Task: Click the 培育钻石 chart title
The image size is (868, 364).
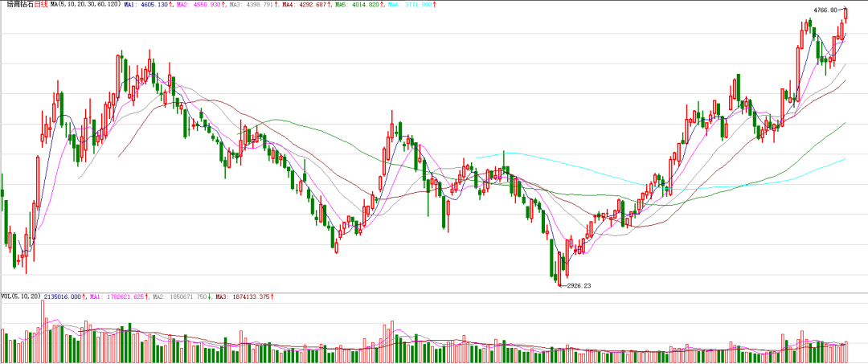Action: click(x=18, y=5)
